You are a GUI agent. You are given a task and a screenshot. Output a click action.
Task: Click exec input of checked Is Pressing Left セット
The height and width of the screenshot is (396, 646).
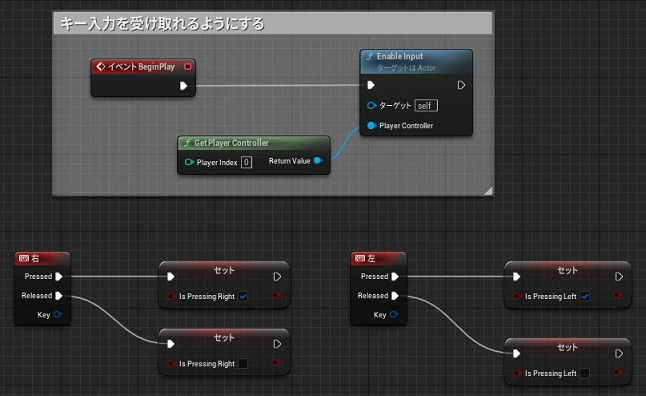point(517,276)
